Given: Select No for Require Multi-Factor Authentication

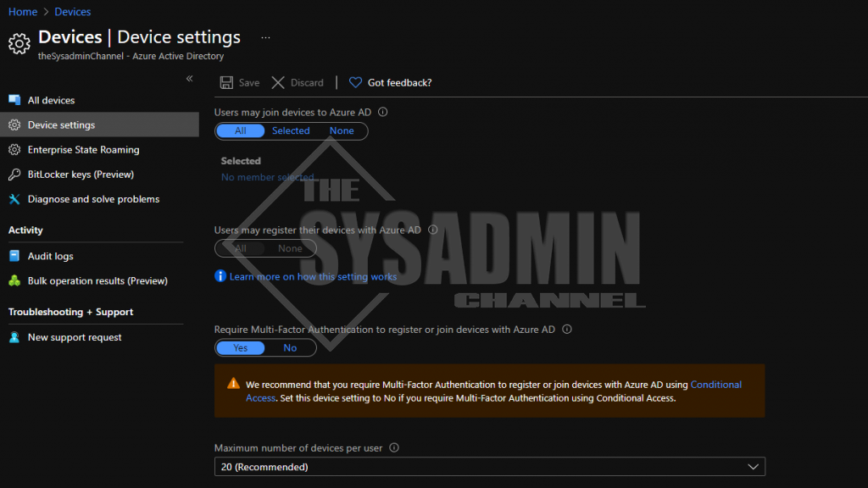Looking at the screenshot, I should 290,348.
